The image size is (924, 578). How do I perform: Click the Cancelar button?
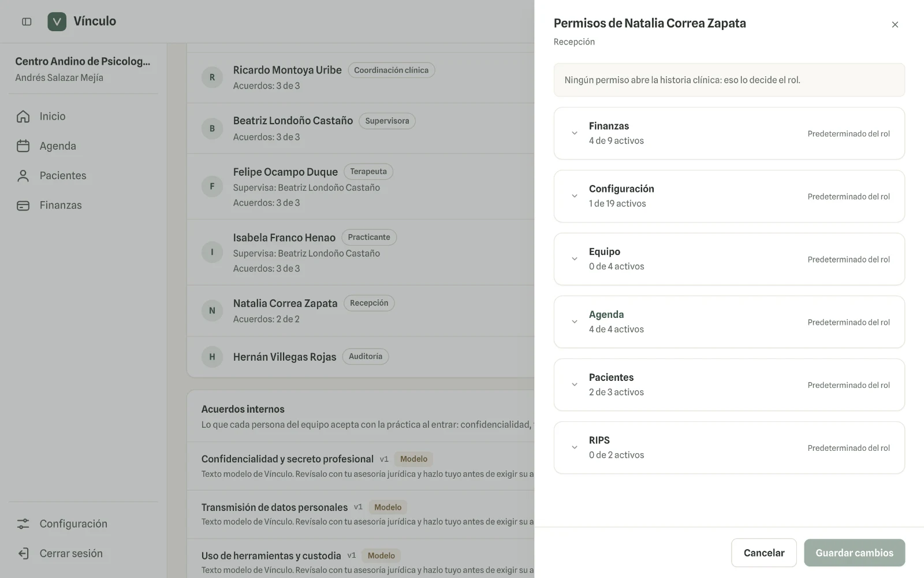pyautogui.click(x=764, y=553)
